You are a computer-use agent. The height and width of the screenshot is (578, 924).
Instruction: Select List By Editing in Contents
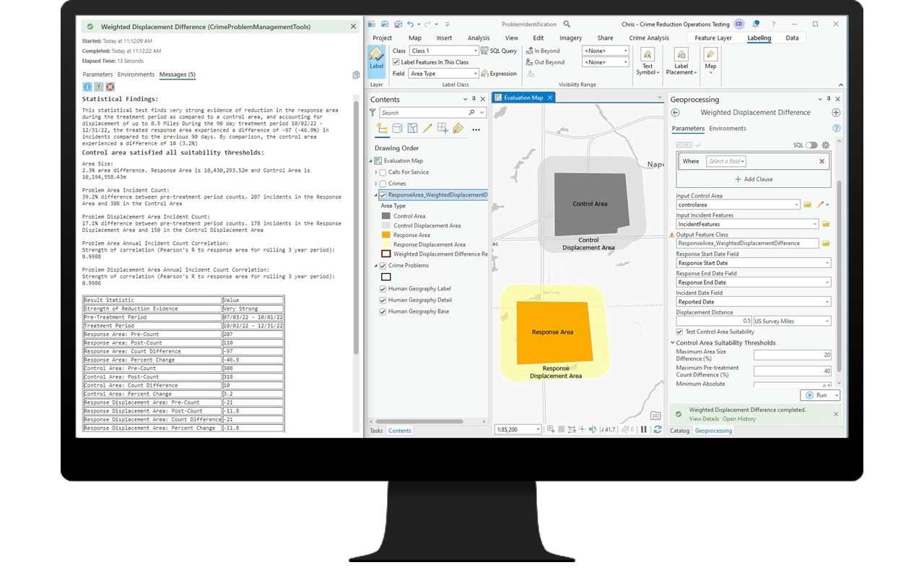(x=427, y=129)
